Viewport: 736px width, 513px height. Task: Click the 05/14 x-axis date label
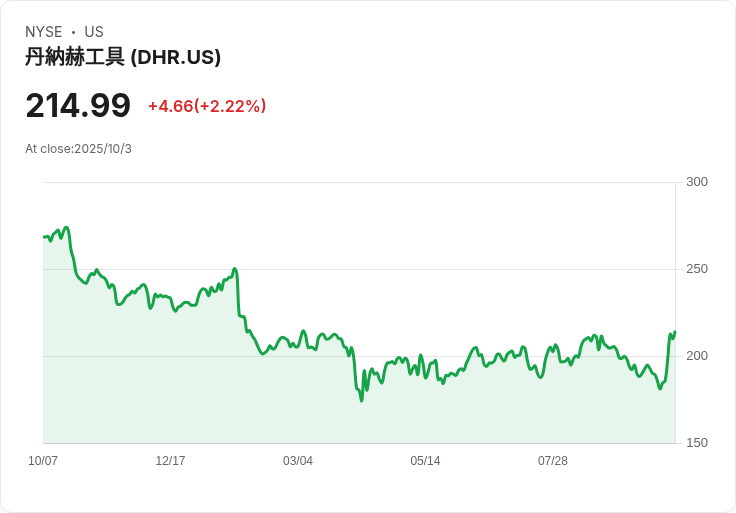click(x=425, y=461)
